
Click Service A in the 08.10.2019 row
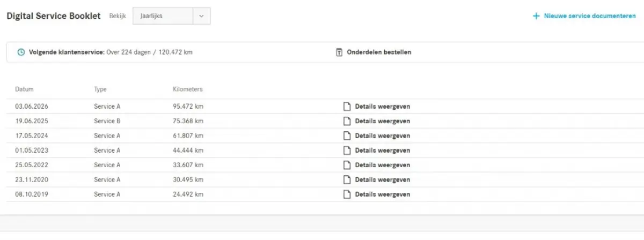coord(107,194)
